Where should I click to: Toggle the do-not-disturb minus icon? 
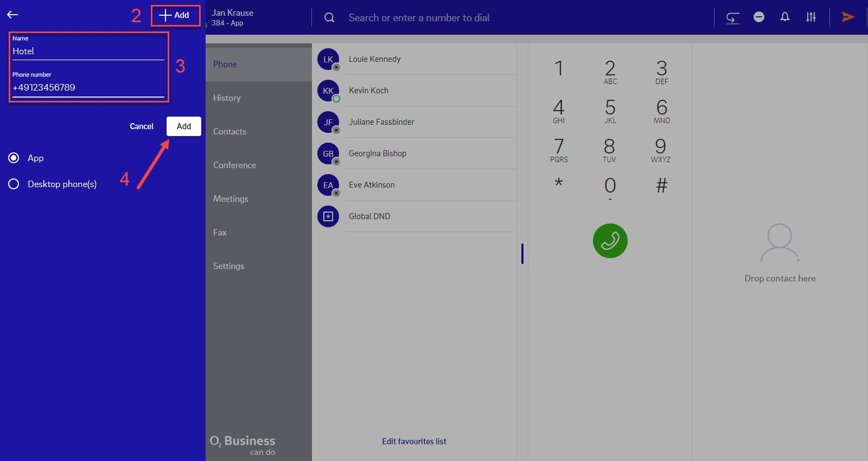[759, 17]
